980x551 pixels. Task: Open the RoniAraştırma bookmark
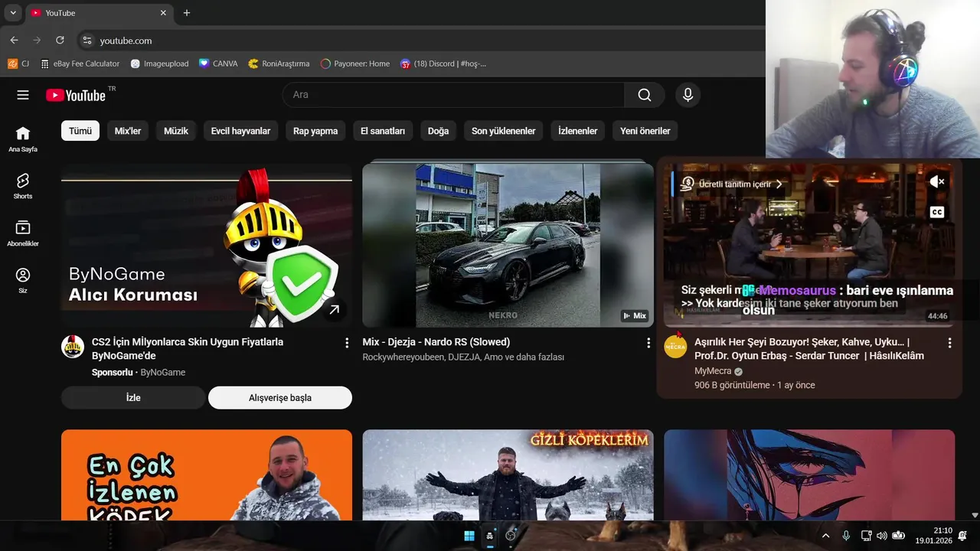[x=279, y=64]
